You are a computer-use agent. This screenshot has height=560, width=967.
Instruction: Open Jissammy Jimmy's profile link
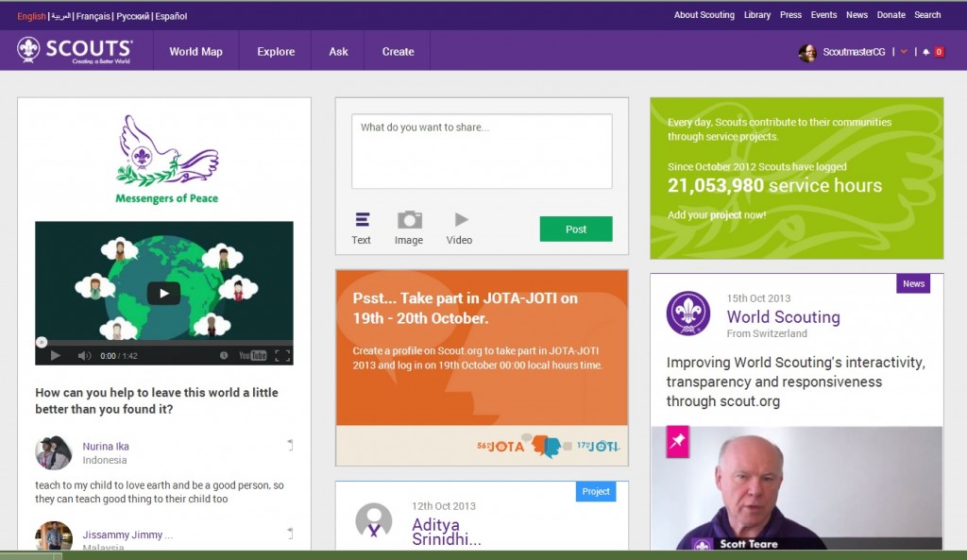pyautogui.click(x=127, y=535)
